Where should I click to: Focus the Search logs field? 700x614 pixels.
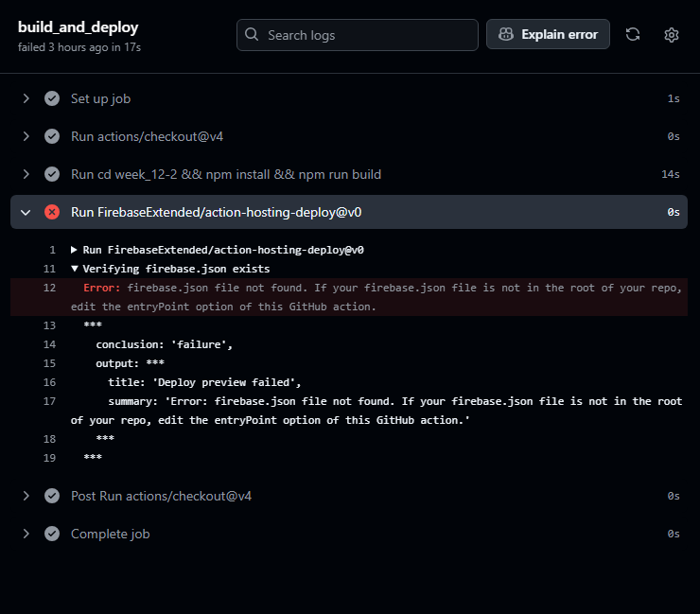(x=358, y=35)
